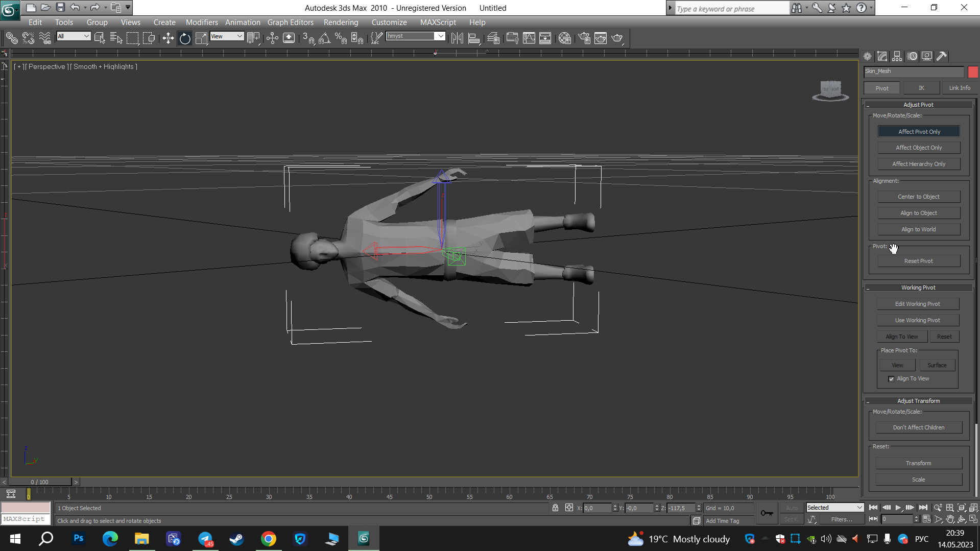Expand the Selected key filter dropdown
Viewport: 980px width, 551px height.
834,508
